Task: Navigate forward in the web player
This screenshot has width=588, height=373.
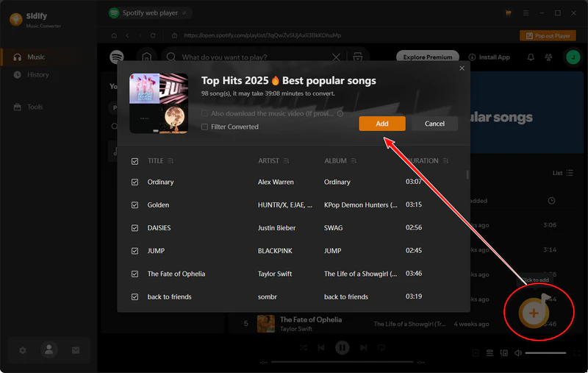Action: [140, 35]
